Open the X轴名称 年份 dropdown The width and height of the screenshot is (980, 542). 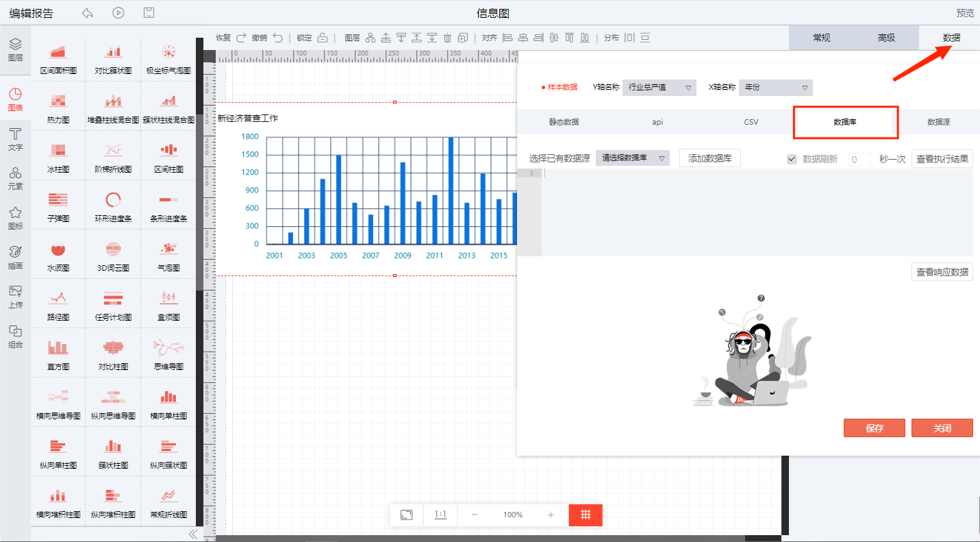coord(775,87)
